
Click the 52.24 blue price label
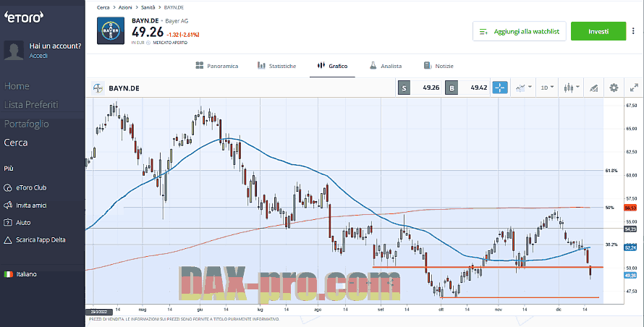click(630, 247)
